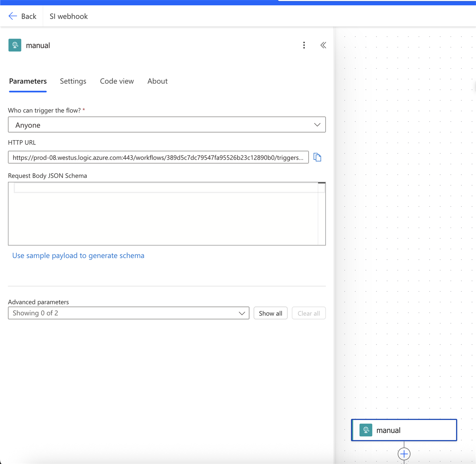
Task: Click the Request Body JSON Schema label
Action: click(48, 176)
